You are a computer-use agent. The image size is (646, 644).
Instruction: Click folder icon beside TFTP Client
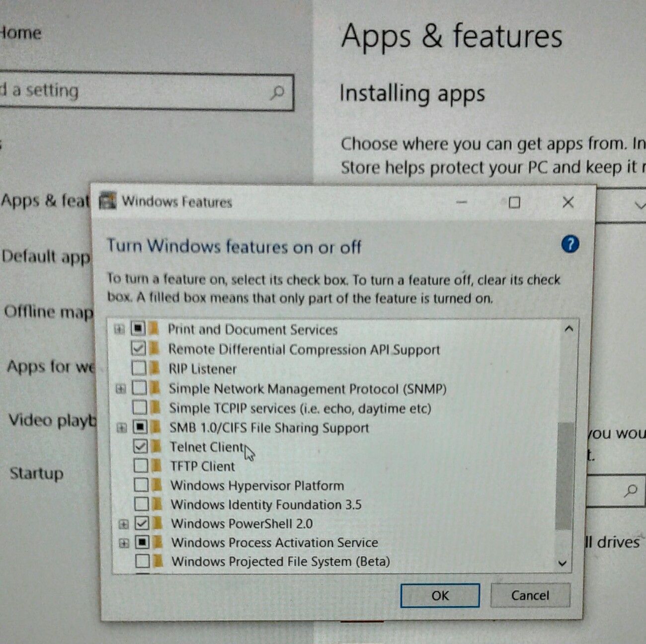157,466
